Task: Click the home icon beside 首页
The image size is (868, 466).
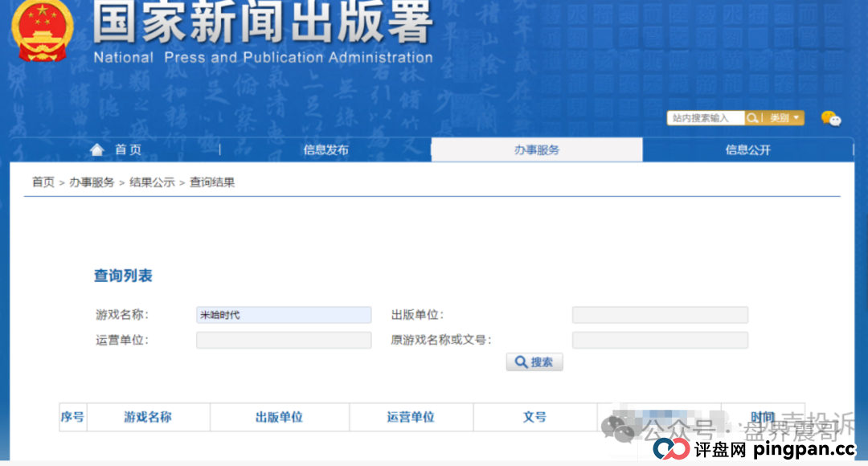Action: point(96,149)
